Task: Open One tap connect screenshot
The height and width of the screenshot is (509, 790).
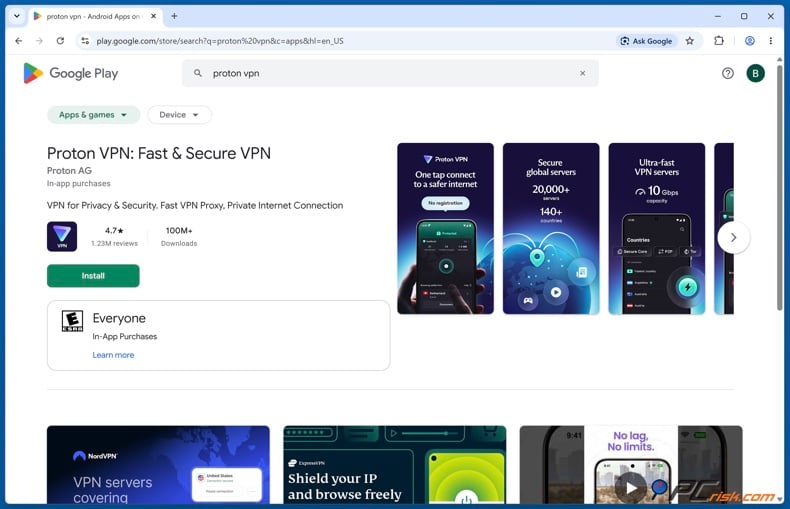Action: [x=445, y=228]
